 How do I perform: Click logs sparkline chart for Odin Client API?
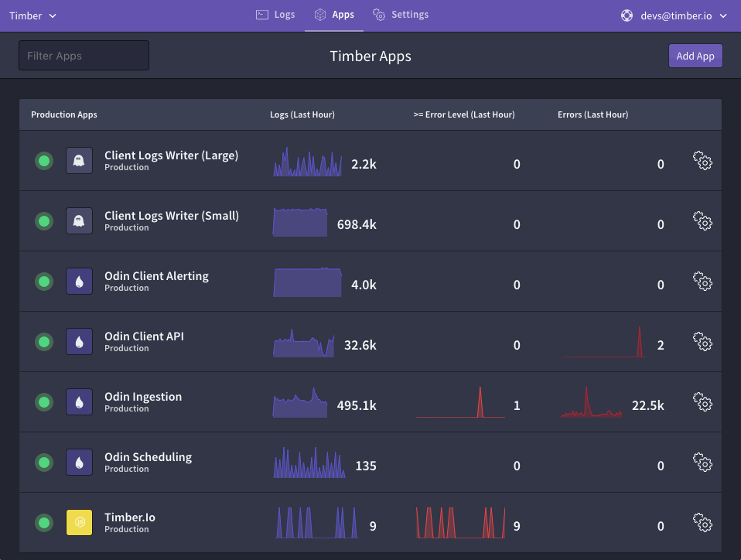(x=304, y=343)
